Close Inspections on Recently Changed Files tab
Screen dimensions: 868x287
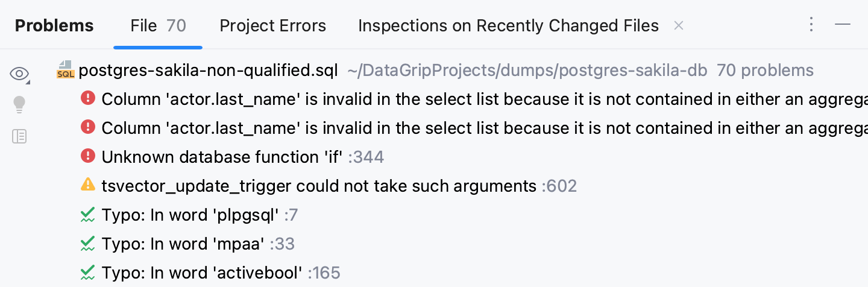[678, 26]
